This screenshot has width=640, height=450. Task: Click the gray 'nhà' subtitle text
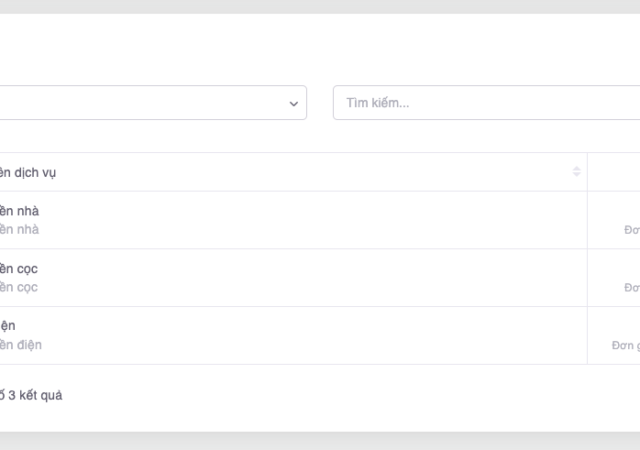[x=20, y=230]
